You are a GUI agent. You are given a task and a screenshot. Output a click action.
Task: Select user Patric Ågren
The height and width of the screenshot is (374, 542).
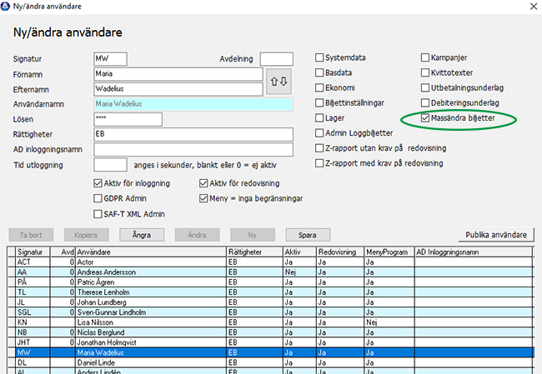(x=270, y=282)
